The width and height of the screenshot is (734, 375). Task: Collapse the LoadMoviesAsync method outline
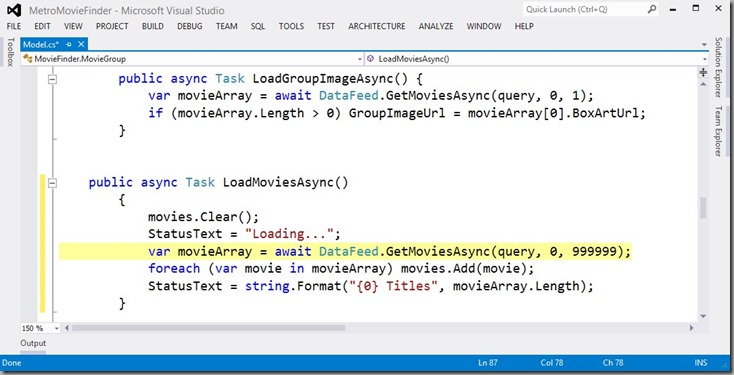[x=52, y=184]
